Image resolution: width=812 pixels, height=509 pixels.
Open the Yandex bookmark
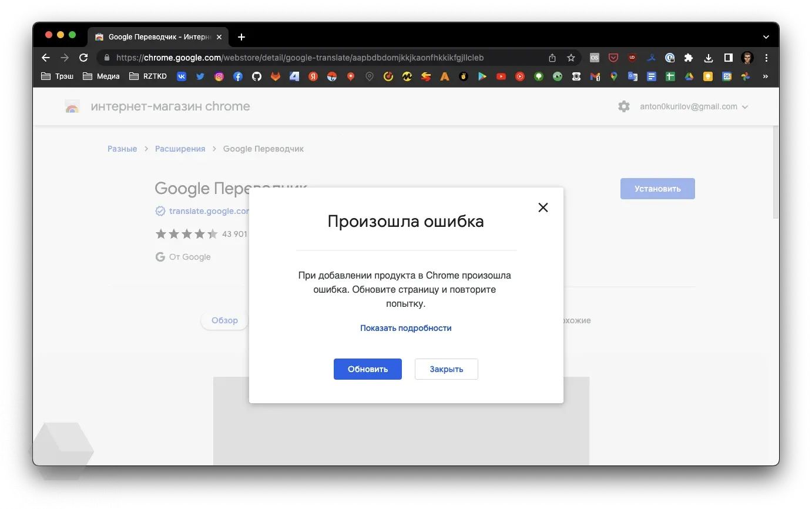pyautogui.click(x=313, y=76)
